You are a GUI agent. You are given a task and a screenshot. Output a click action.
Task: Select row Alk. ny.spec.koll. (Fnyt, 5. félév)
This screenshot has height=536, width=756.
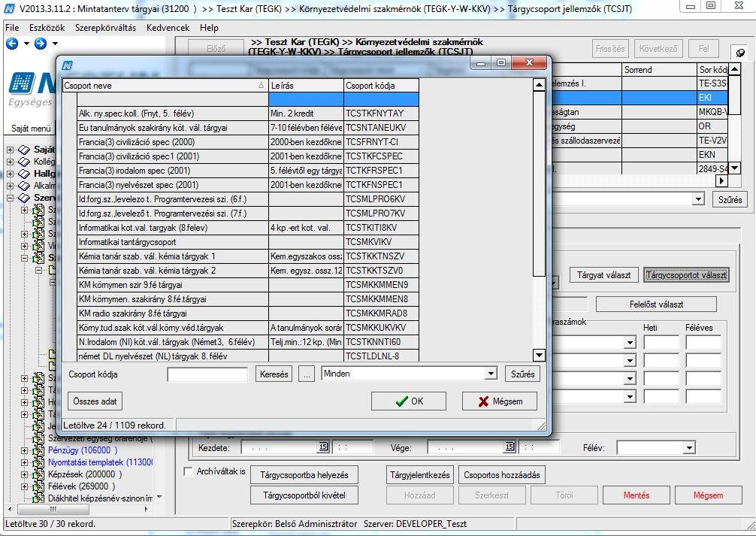(x=248, y=114)
